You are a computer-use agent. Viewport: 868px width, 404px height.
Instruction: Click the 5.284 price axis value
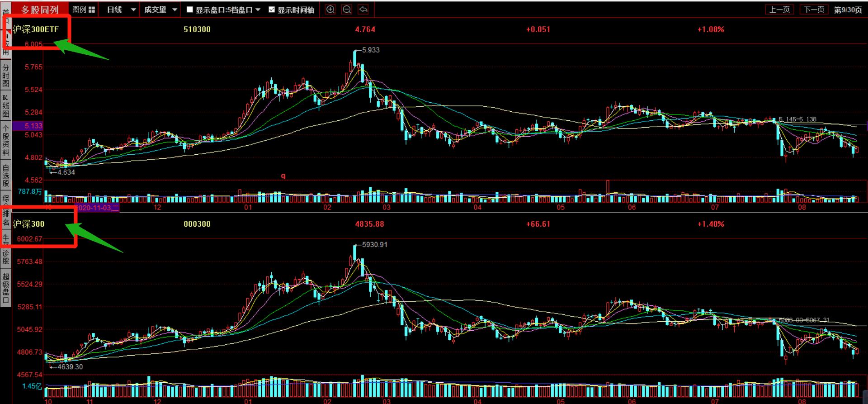(33, 112)
